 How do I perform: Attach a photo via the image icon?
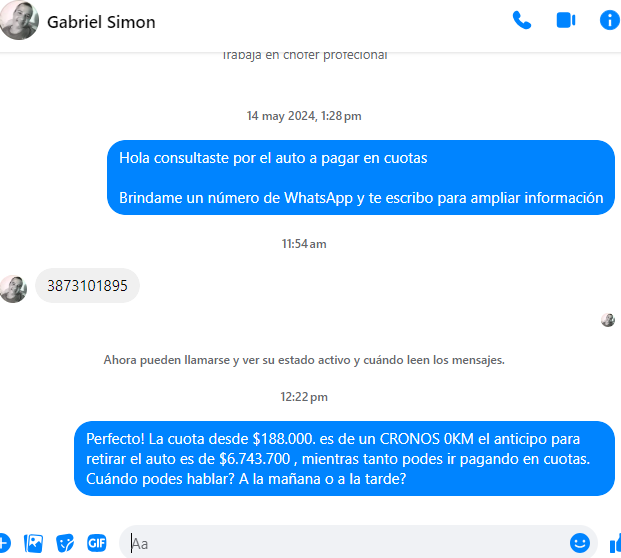[x=33, y=543]
